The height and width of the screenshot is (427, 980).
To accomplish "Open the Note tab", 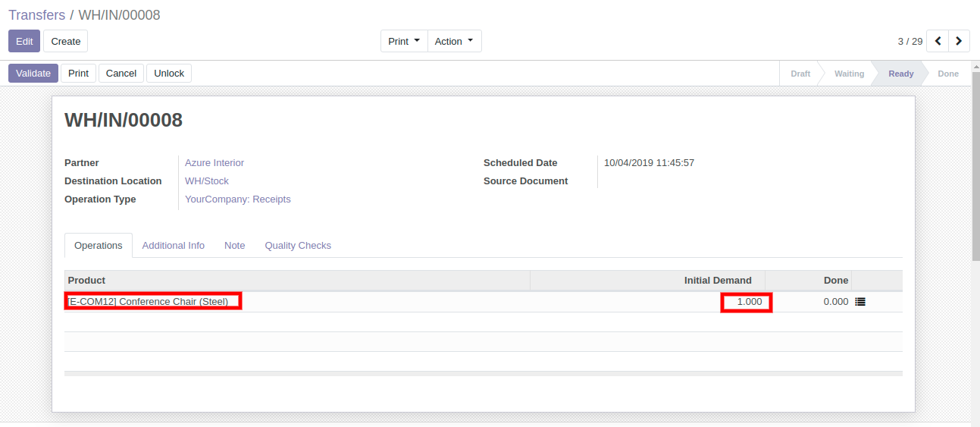I will tap(234, 245).
